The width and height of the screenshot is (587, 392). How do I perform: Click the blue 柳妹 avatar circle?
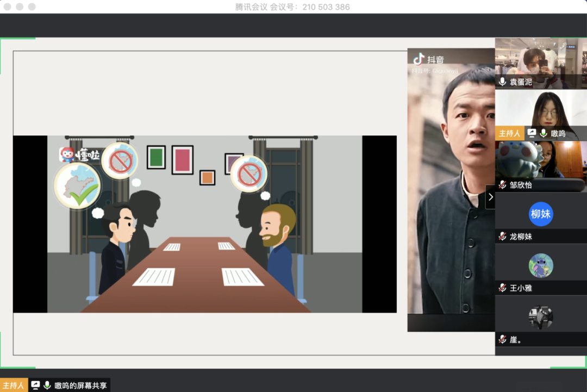540,214
